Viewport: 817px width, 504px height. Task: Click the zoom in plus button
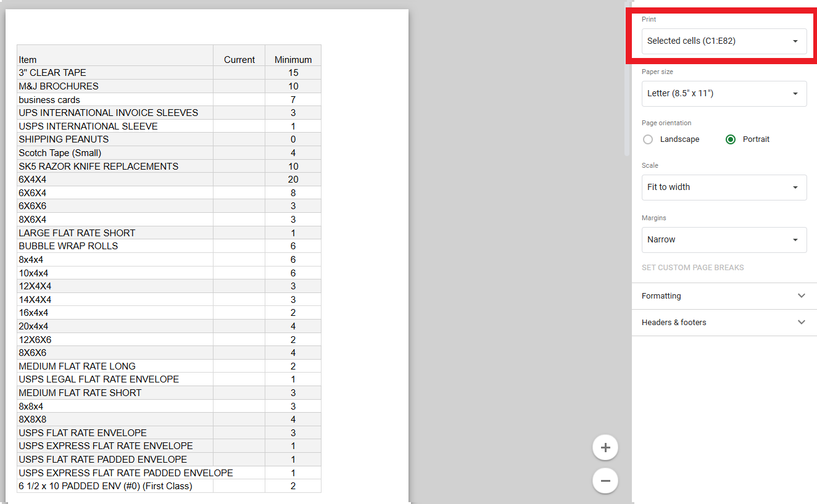click(605, 448)
